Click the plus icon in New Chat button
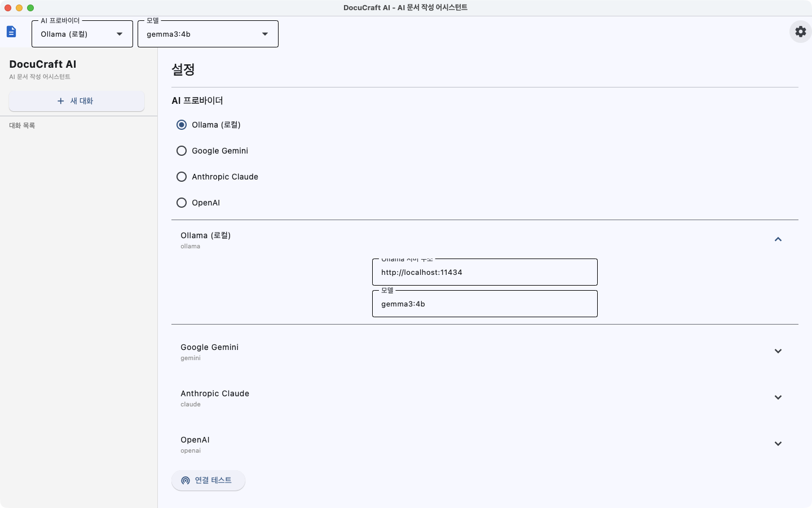This screenshot has width=812, height=508. click(x=61, y=101)
